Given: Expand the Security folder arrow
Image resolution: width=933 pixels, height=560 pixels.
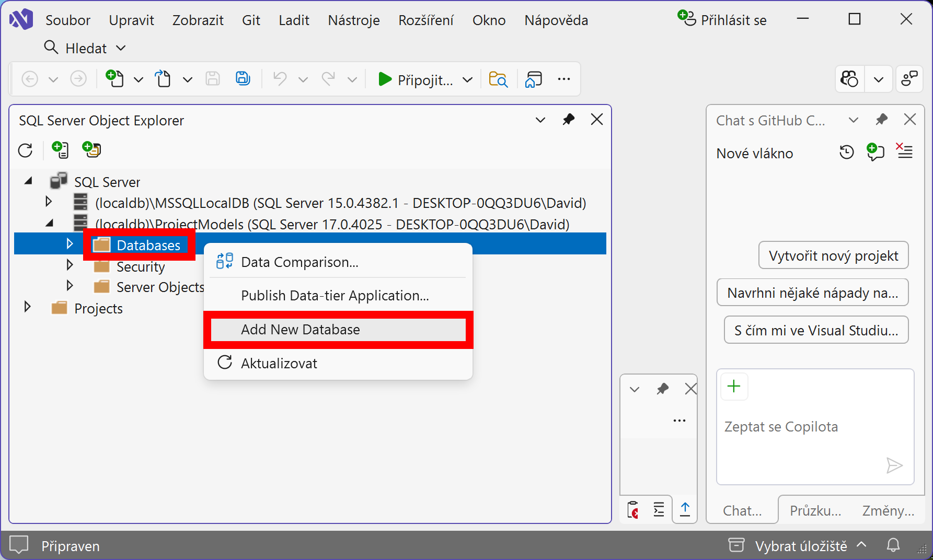Looking at the screenshot, I should tap(70, 265).
